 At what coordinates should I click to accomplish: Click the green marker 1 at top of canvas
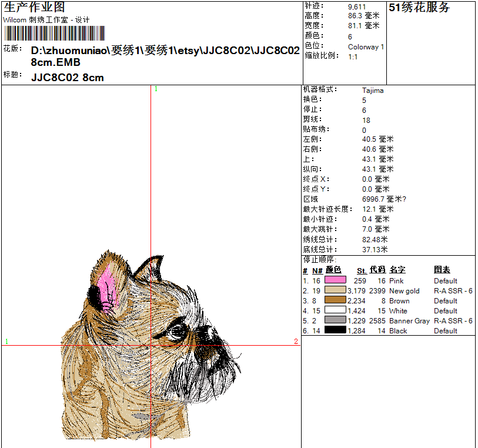pyautogui.click(x=156, y=89)
